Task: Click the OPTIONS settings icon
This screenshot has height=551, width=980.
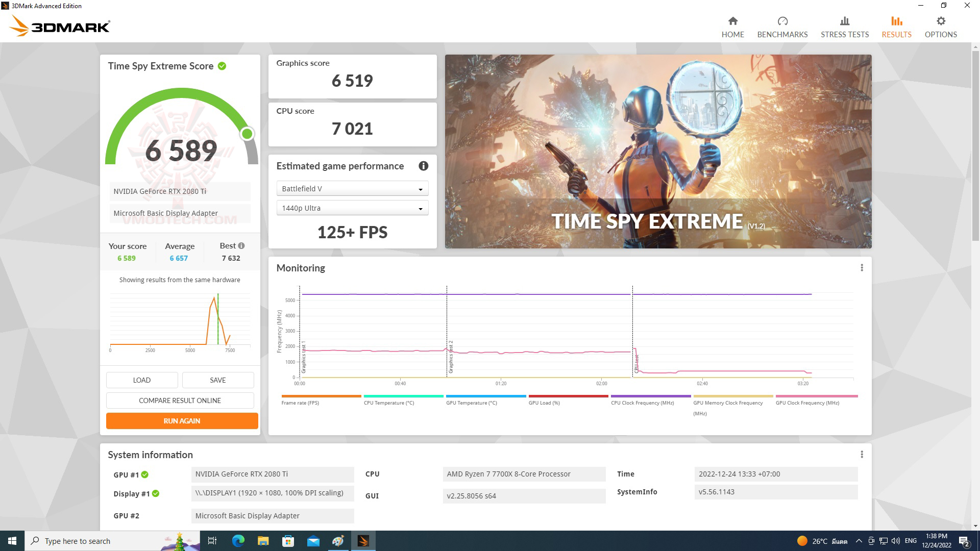Action: 941,21
